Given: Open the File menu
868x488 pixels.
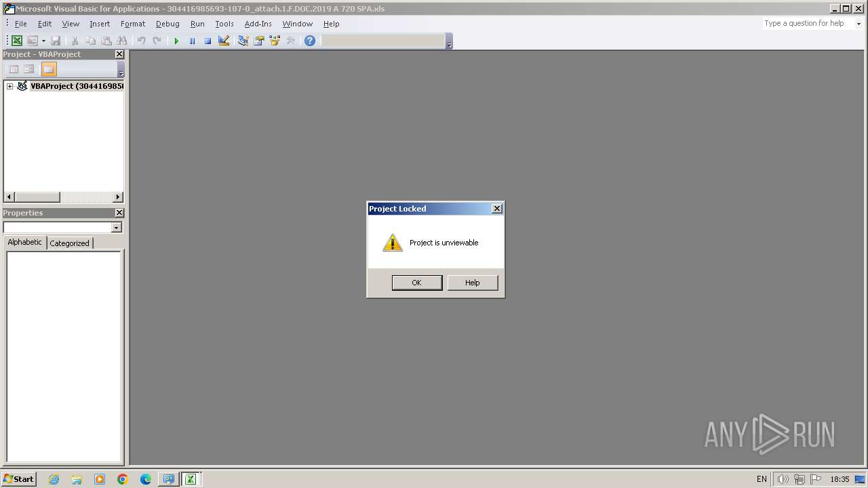Looking at the screenshot, I should pos(21,24).
